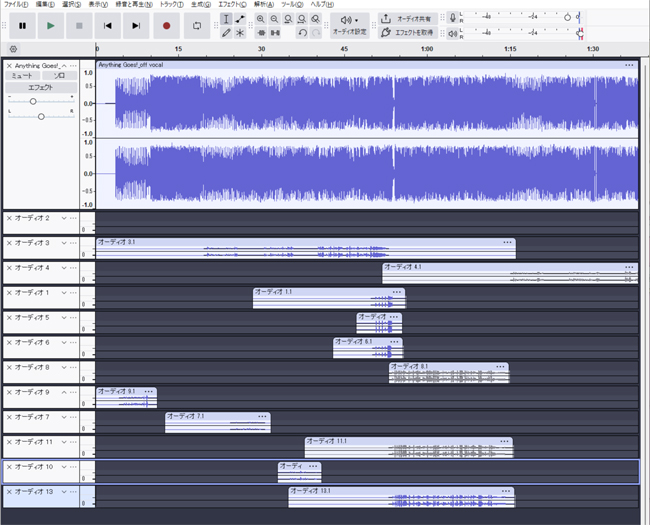650x525 pixels.
Task: Collapse the Anything Goes track
Action: [x=64, y=65]
